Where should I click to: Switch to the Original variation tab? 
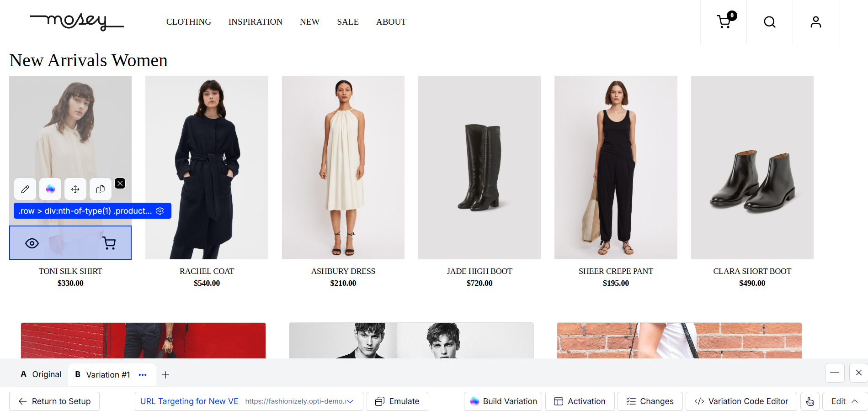[x=41, y=374]
